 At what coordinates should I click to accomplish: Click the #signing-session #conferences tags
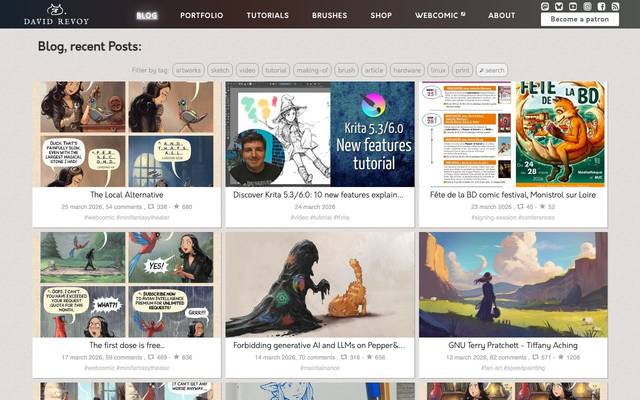click(513, 218)
